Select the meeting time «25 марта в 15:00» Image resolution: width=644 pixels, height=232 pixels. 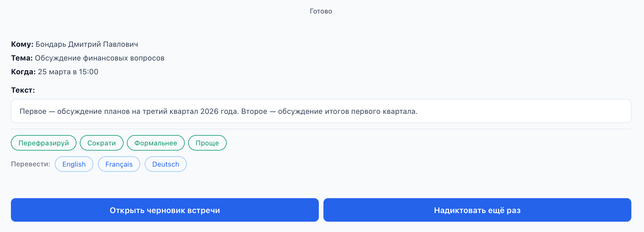[68, 72]
